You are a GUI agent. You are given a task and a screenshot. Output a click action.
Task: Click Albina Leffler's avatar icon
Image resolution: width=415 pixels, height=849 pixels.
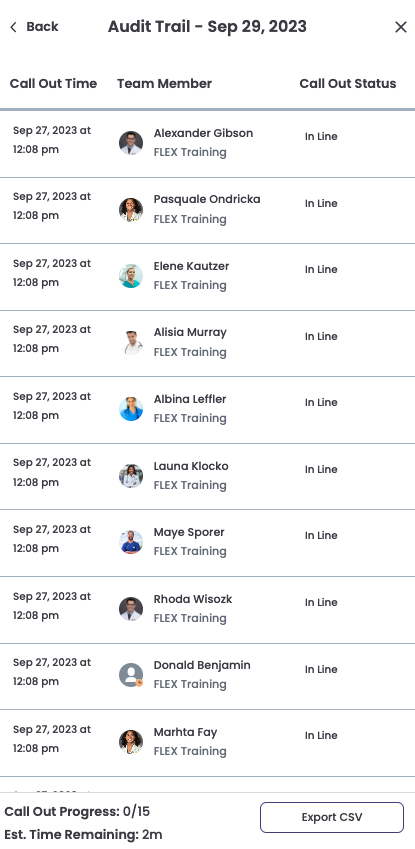pyautogui.click(x=131, y=409)
